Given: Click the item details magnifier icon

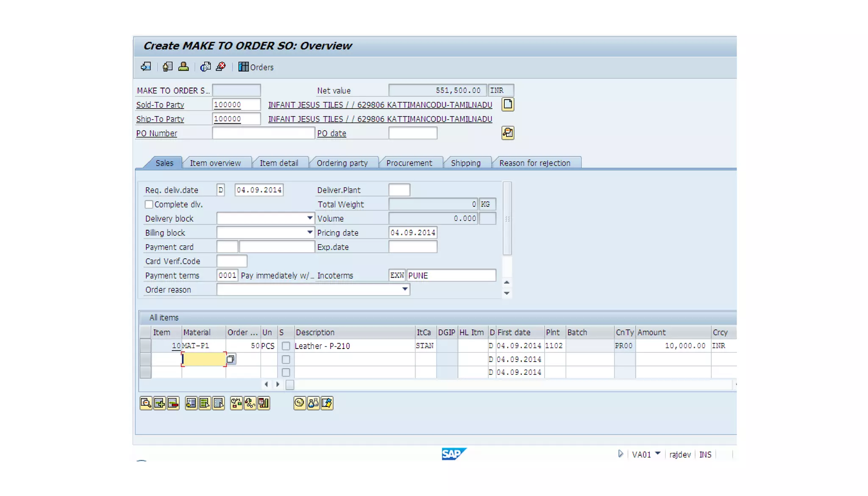Looking at the screenshot, I should click(146, 403).
